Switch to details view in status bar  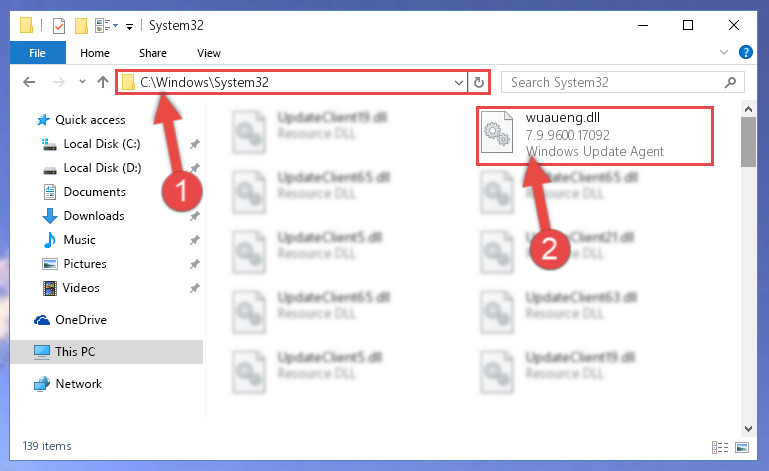[x=719, y=447]
